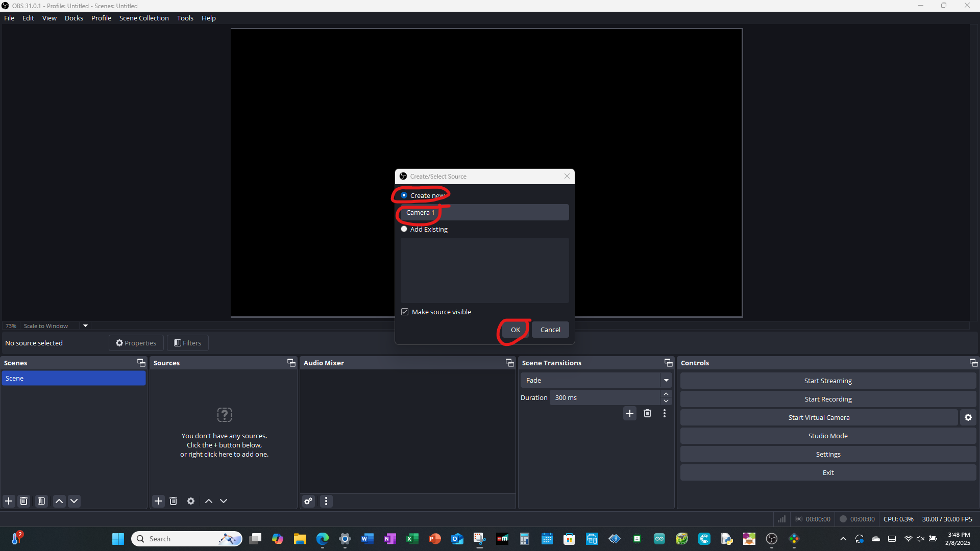Add a new scene with the plus icon
Image resolution: width=980 pixels, height=551 pixels.
point(8,501)
